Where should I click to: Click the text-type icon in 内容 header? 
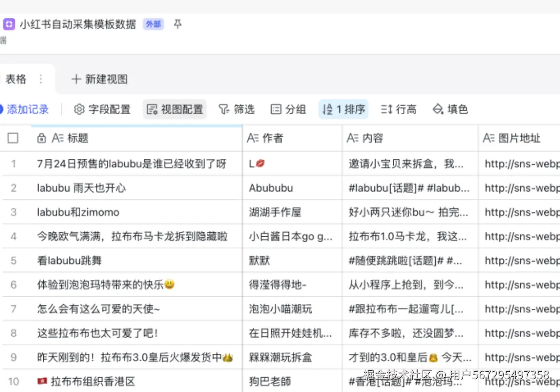pos(353,138)
